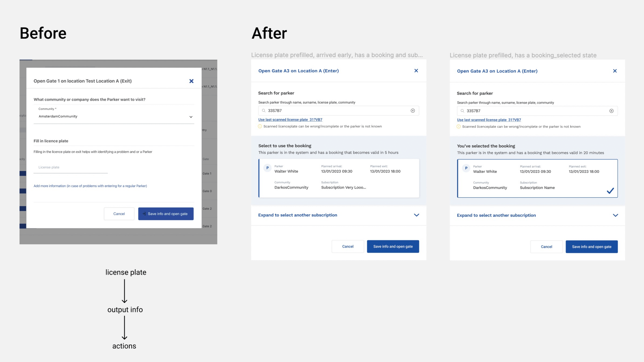This screenshot has height=362, width=644.
Task: Open link Use last scanned license plate 31?VB7
Action: 290,120
